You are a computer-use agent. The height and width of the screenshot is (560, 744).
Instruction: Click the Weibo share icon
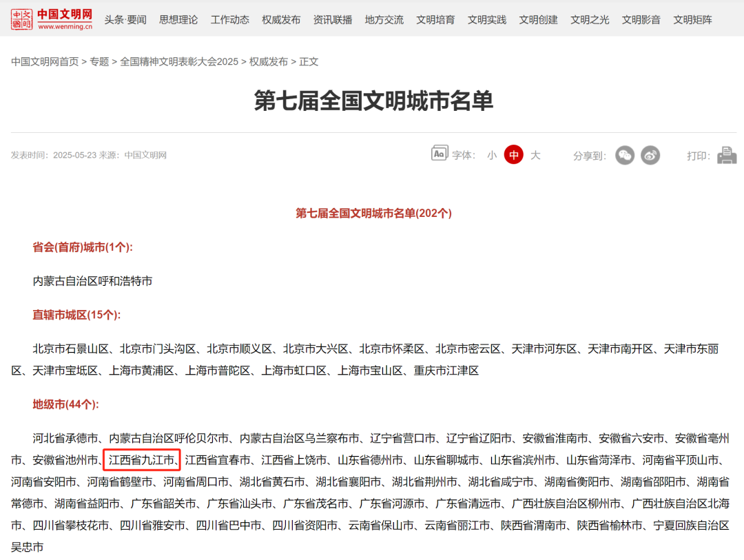click(x=651, y=155)
